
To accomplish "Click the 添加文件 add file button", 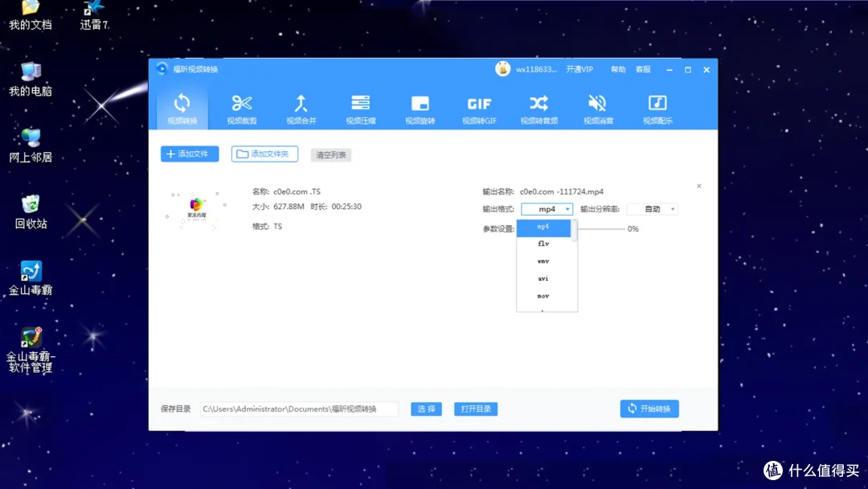I will tap(190, 154).
